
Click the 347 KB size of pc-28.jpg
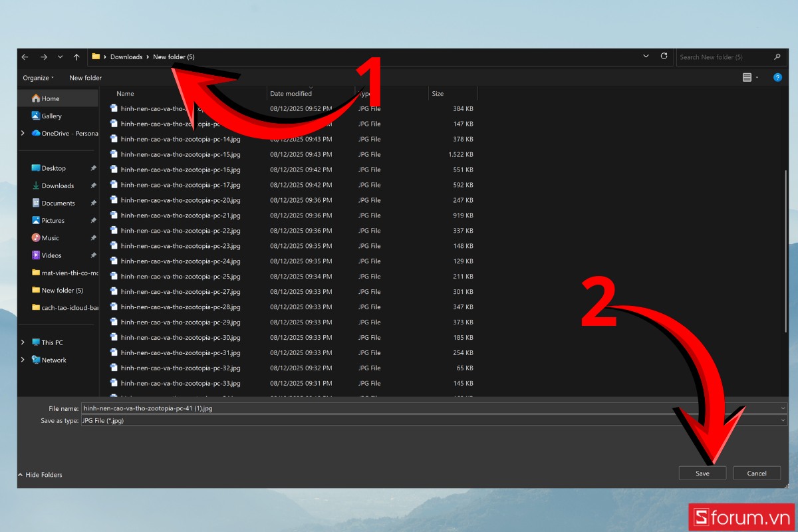[463, 307]
